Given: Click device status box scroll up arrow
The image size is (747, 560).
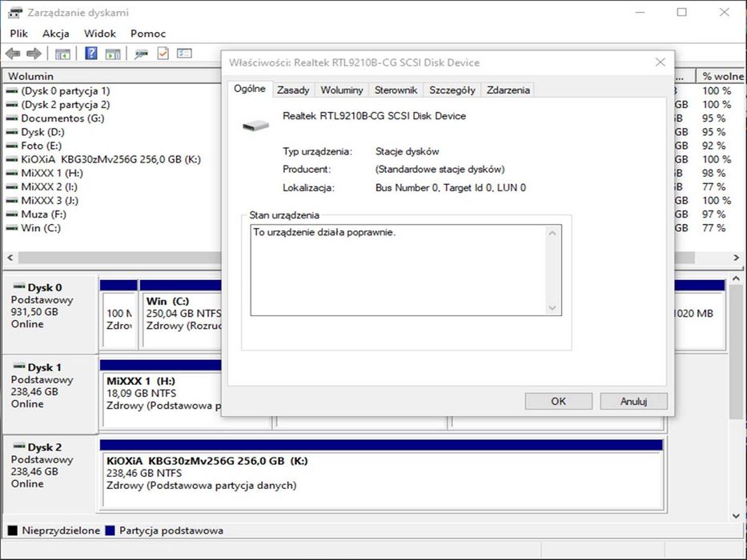Looking at the screenshot, I should click(552, 234).
